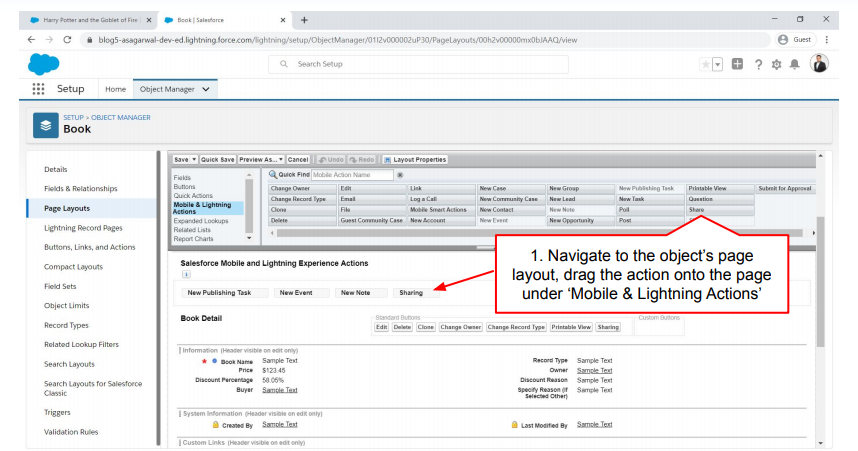Click the Redo button
This screenshot has width=858, height=451.
[x=362, y=160]
